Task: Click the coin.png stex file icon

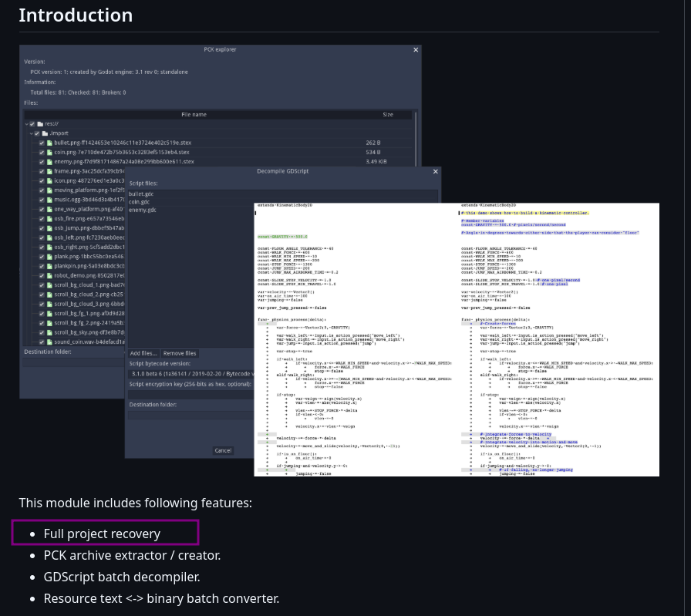Action: (50, 153)
